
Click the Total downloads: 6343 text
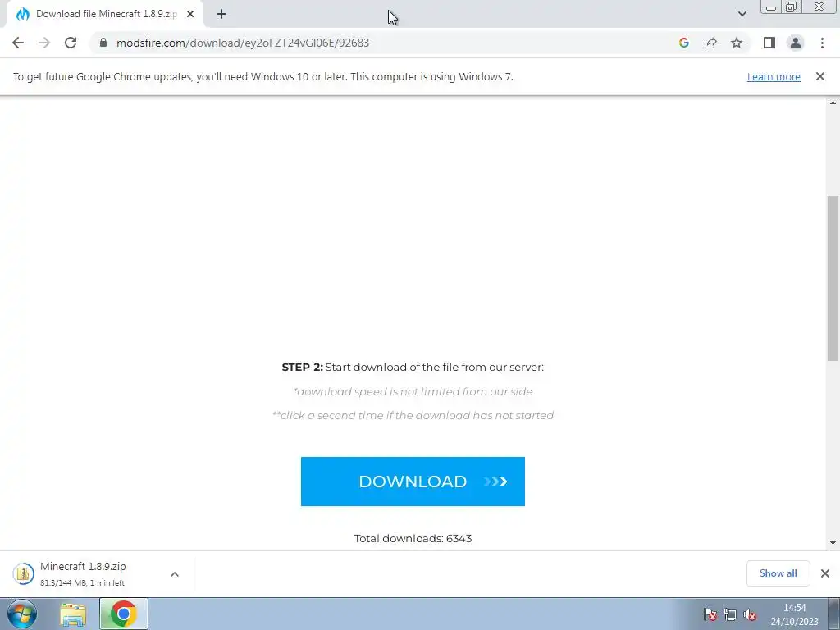pyautogui.click(x=413, y=538)
